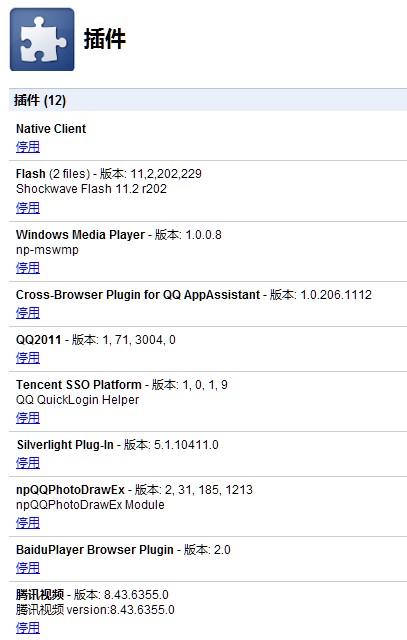The width and height of the screenshot is (407, 640).
Task: Select the Native Client plugin name
Action: tap(51, 129)
